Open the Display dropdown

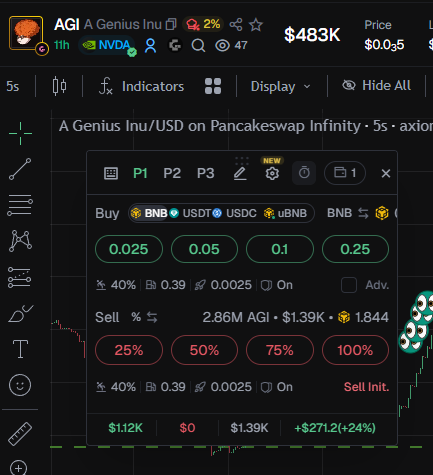pos(280,87)
